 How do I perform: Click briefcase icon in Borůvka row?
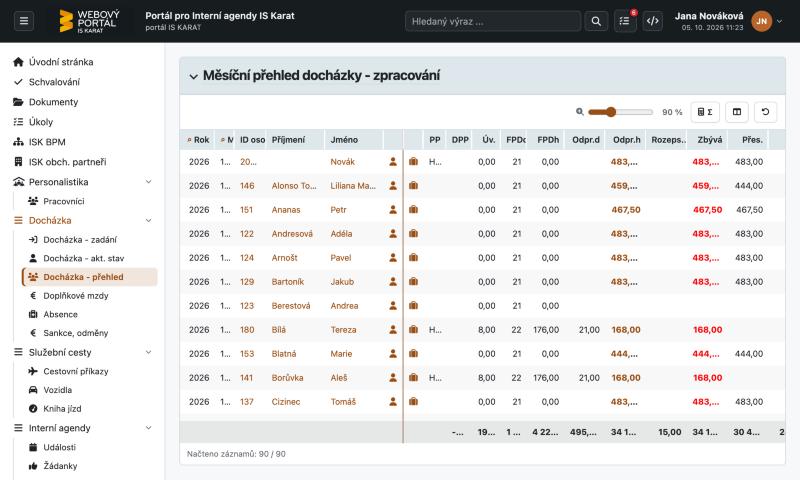pos(413,377)
